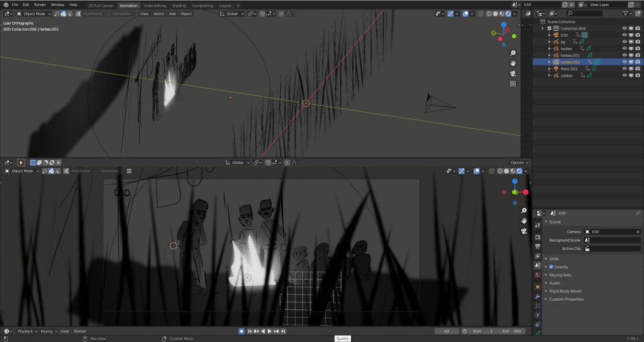644x342 pixels.
Task: Click the grease pencil icon next to herbes.002
Action: [x=597, y=61]
